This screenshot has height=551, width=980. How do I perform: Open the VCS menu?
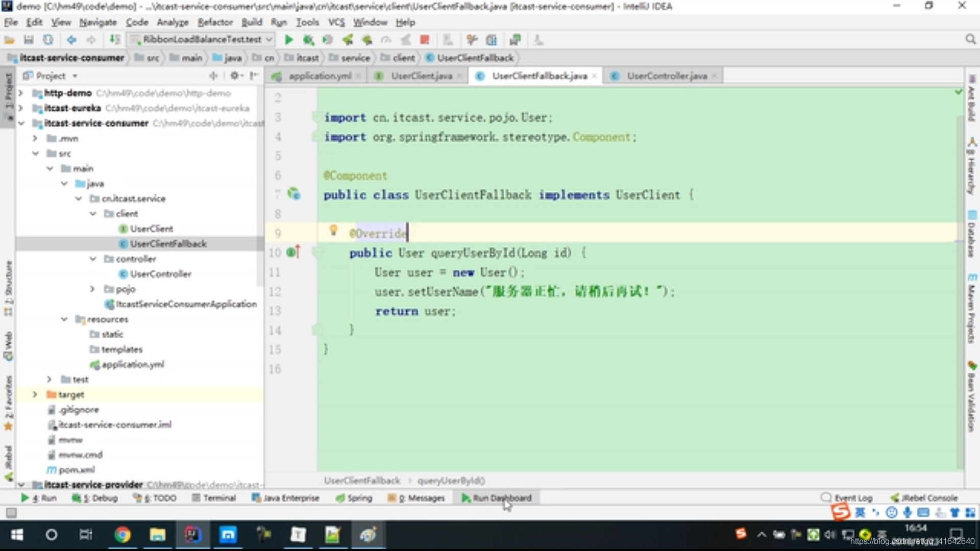click(336, 22)
